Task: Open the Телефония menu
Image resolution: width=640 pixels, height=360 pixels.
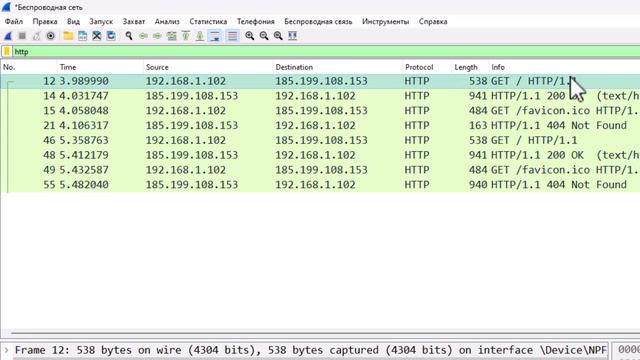Action: point(256,22)
